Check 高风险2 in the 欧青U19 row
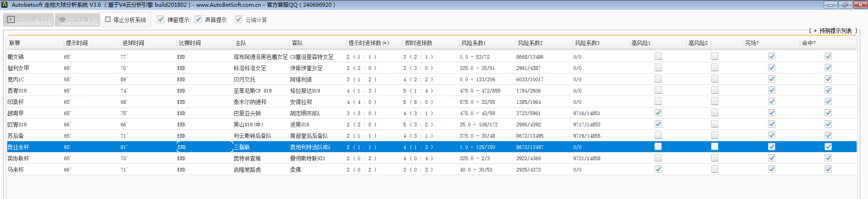 click(715, 124)
